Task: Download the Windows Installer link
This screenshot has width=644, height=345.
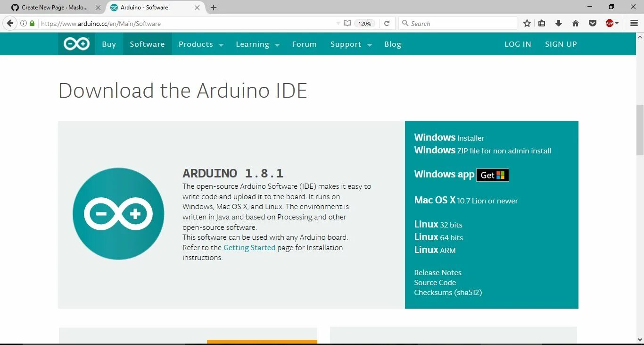Action: [x=449, y=137]
